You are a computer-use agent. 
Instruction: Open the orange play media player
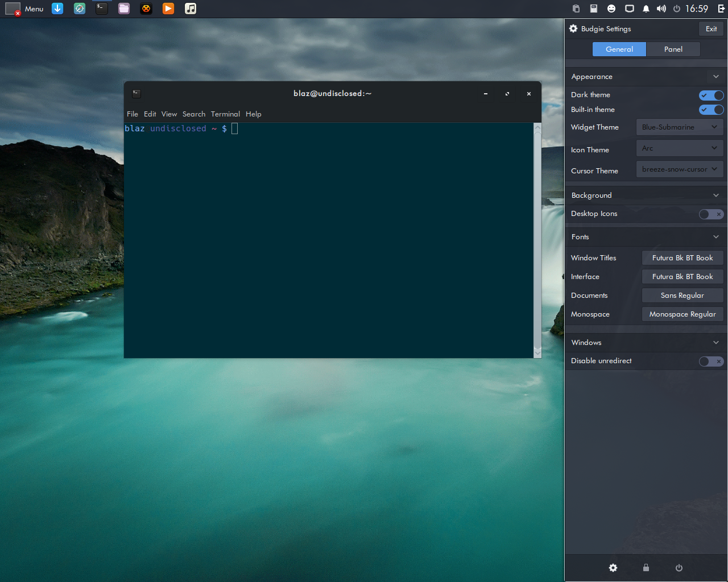pyautogui.click(x=168, y=9)
